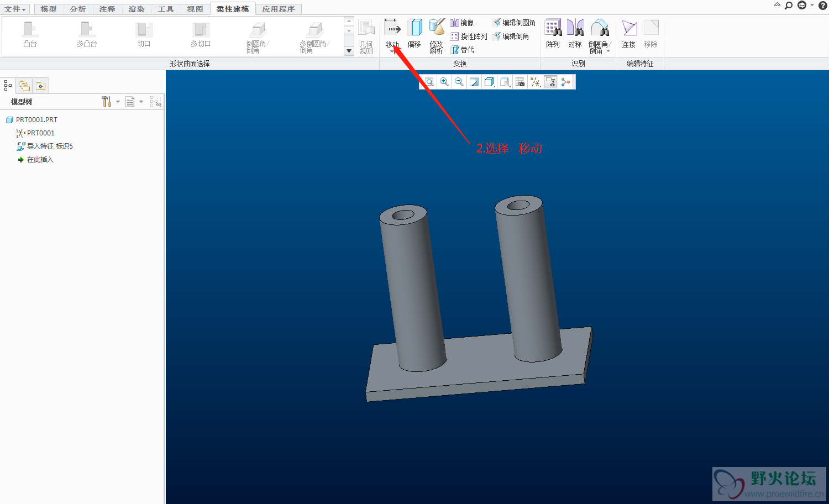Collapse the ribbon with the caret icon
Screen dimensions: 829x504
point(777,5)
